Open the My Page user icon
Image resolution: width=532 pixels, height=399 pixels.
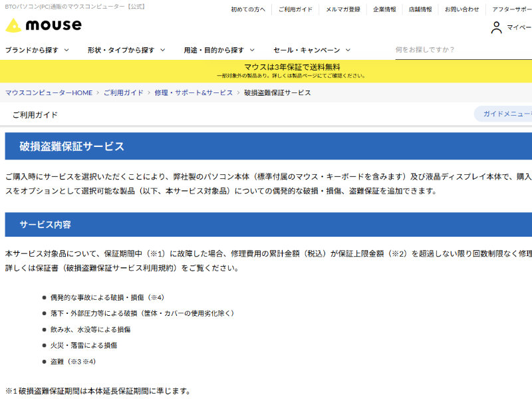(x=496, y=28)
